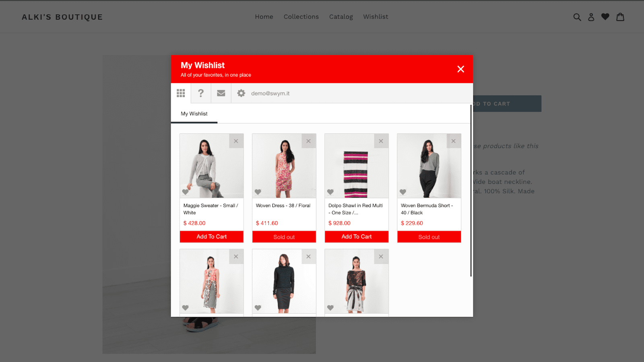Add Dolpo Shawl to cart

click(x=357, y=237)
